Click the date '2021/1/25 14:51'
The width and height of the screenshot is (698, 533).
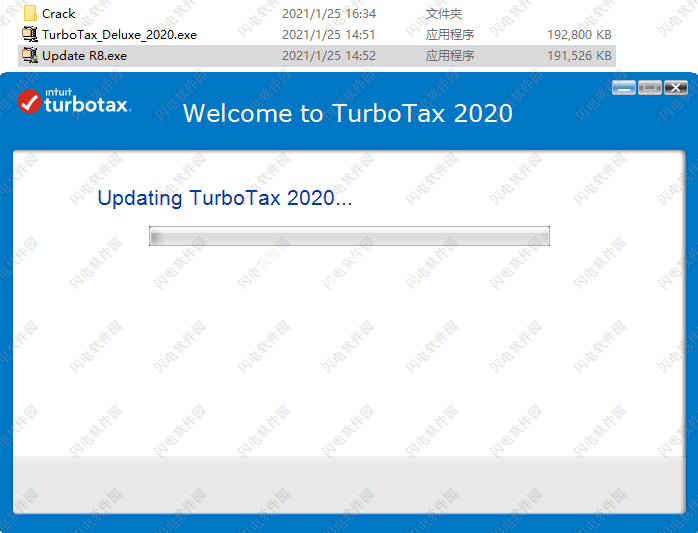pyautogui.click(x=329, y=35)
